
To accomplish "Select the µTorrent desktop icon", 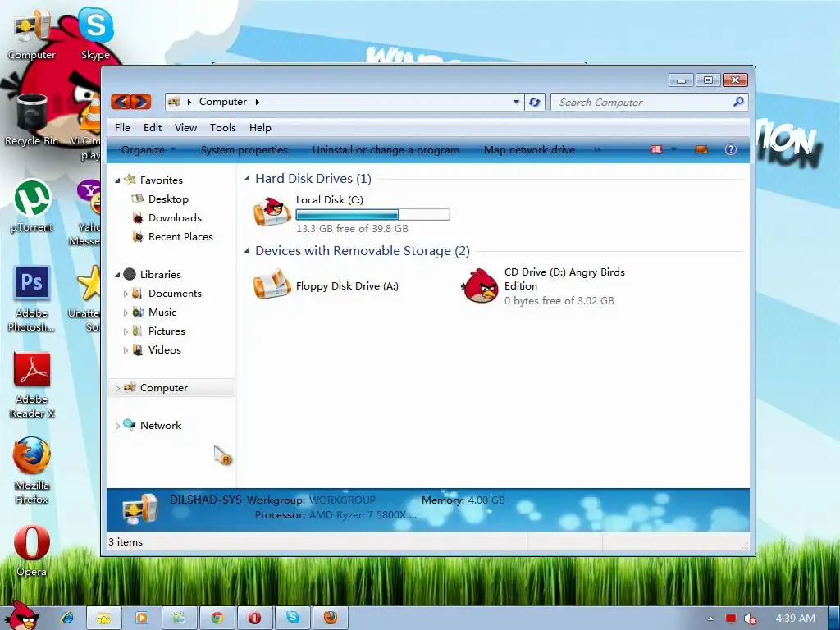I will tap(32, 206).
